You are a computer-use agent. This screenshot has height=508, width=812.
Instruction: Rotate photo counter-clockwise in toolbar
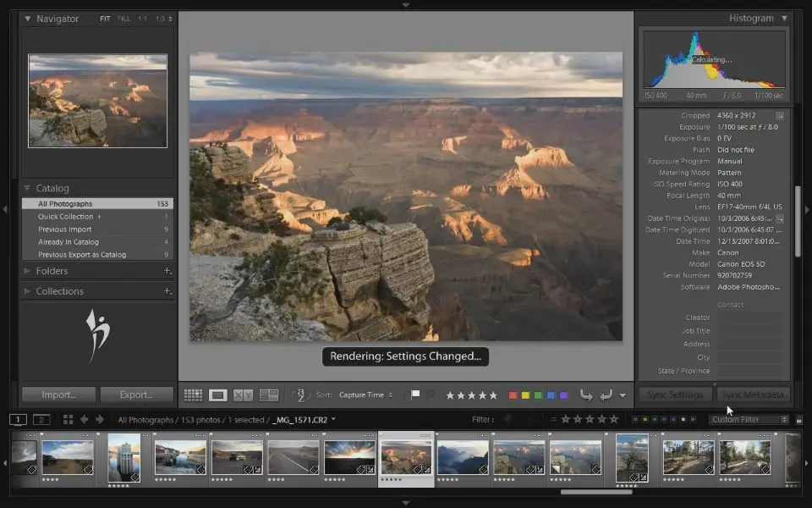(586, 395)
